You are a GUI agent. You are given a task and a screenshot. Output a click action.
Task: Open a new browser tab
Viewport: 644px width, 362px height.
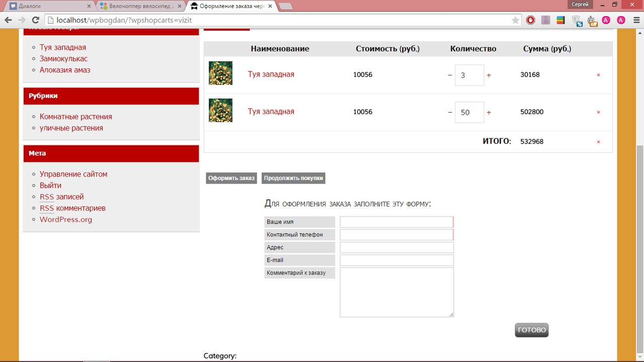tap(286, 6)
